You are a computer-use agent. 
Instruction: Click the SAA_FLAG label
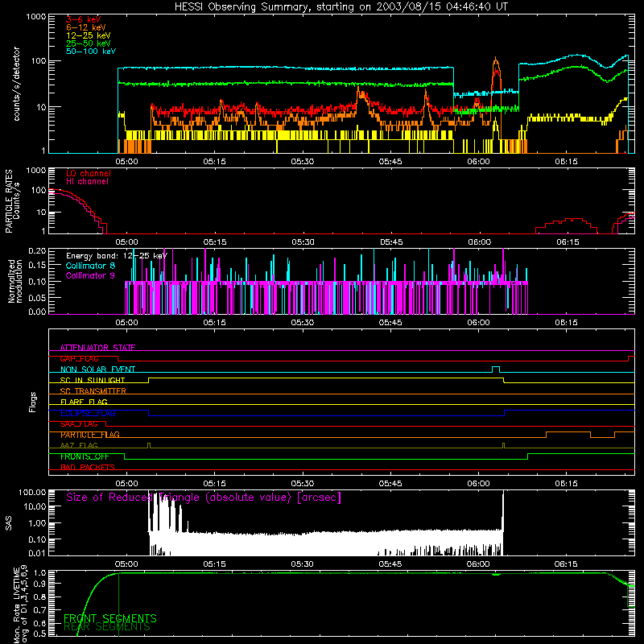tap(79, 424)
